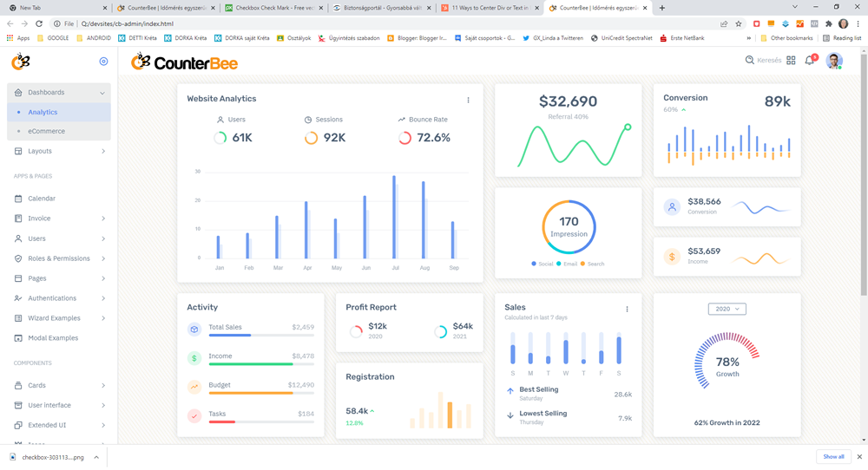Toggle Social series in Impression legend

[x=542, y=264]
